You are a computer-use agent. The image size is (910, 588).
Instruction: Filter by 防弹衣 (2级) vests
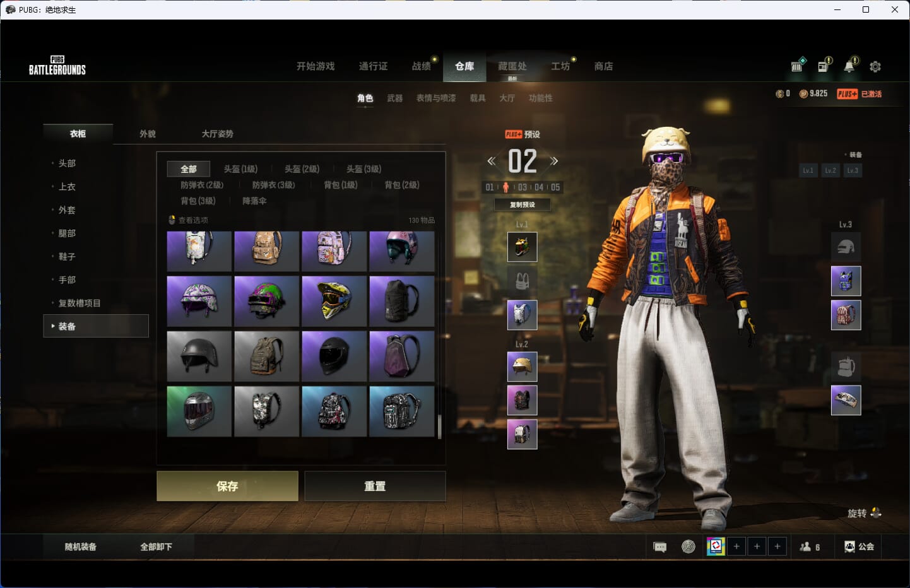pos(202,185)
